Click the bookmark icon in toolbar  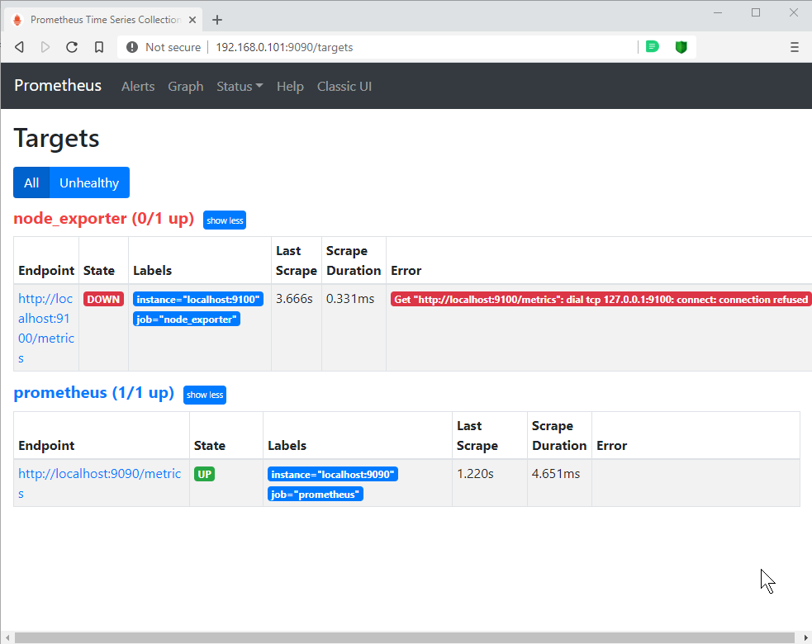pyautogui.click(x=99, y=47)
